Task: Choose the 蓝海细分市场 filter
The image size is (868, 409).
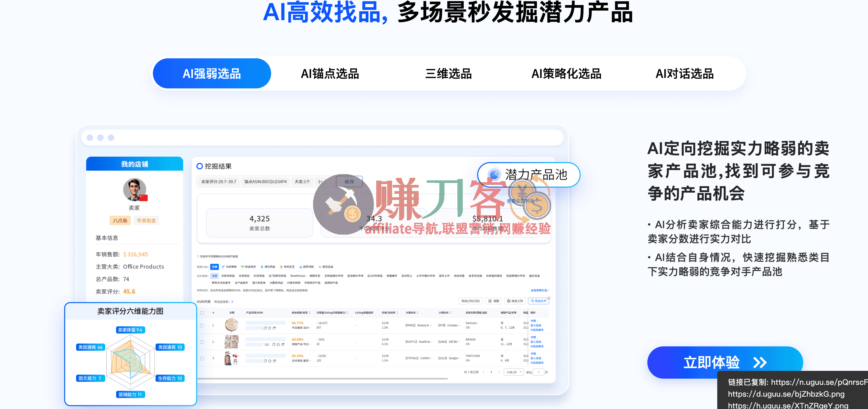Action: pos(355,276)
